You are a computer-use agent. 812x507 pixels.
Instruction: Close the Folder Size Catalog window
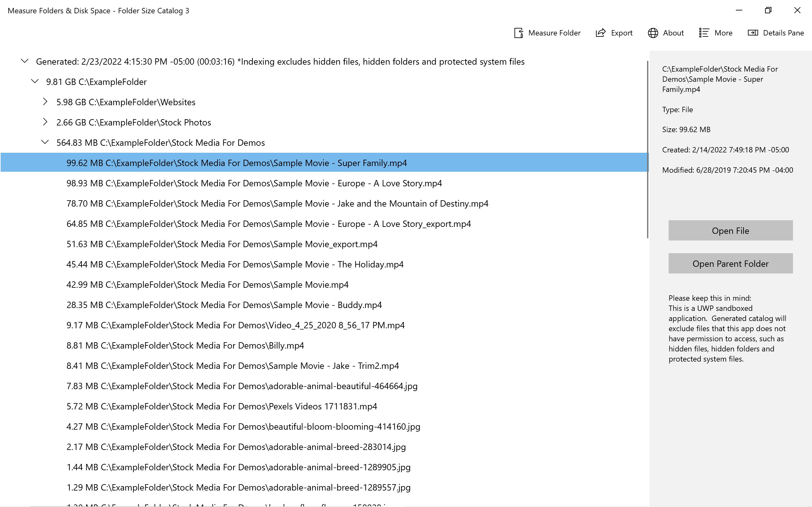(797, 10)
